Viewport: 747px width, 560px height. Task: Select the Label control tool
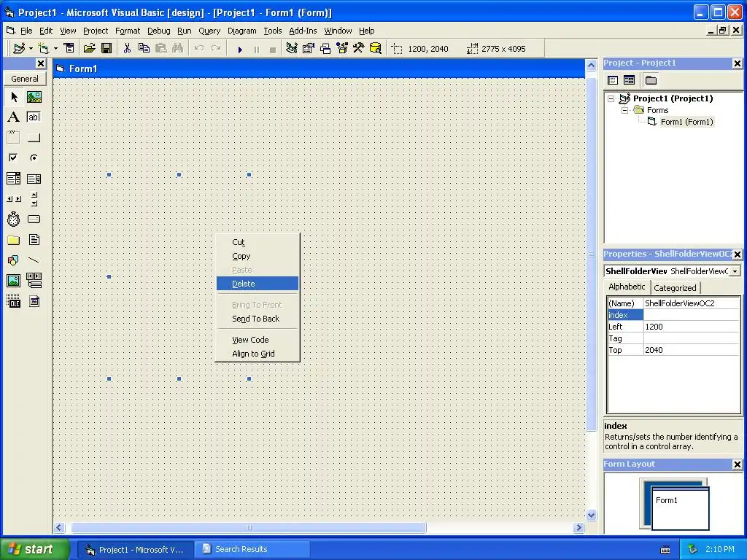tap(14, 117)
